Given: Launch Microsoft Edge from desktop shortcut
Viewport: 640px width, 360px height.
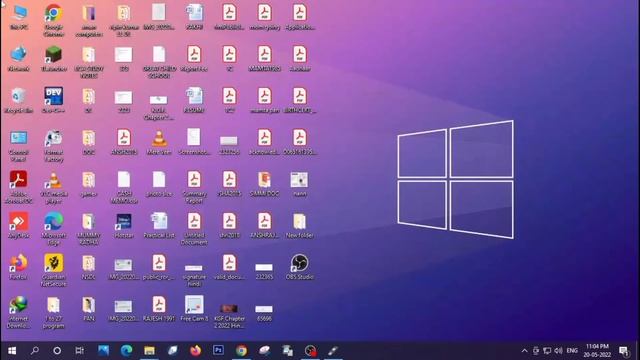Looking at the screenshot, I should tap(53, 229).
